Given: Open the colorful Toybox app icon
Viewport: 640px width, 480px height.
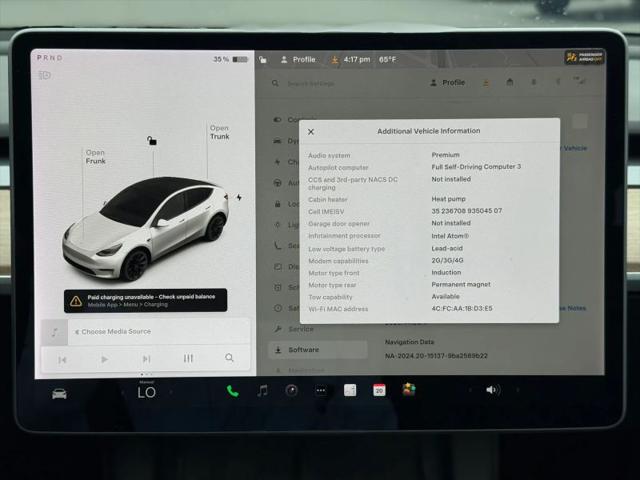Looking at the screenshot, I should (x=409, y=390).
